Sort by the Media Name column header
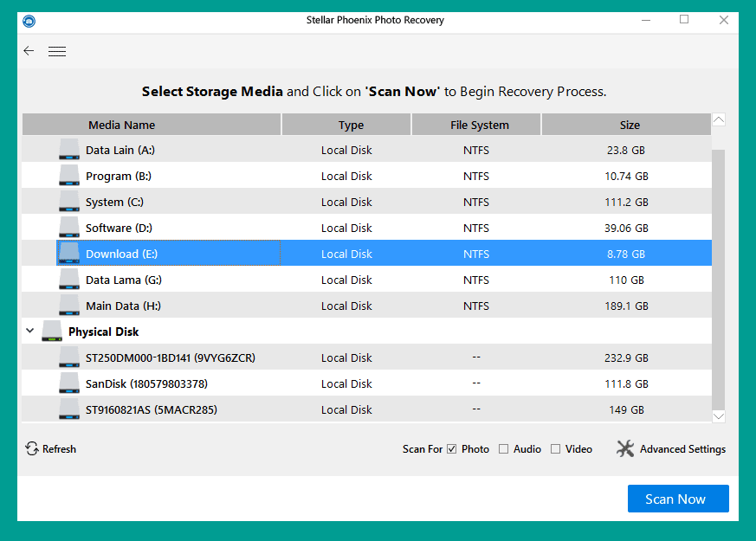756x541 pixels. coord(152,125)
